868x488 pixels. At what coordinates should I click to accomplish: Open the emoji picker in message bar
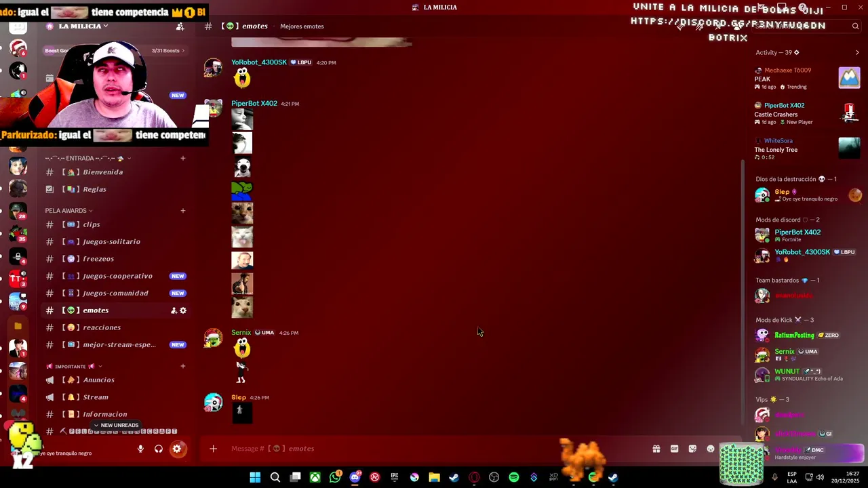click(711, 449)
